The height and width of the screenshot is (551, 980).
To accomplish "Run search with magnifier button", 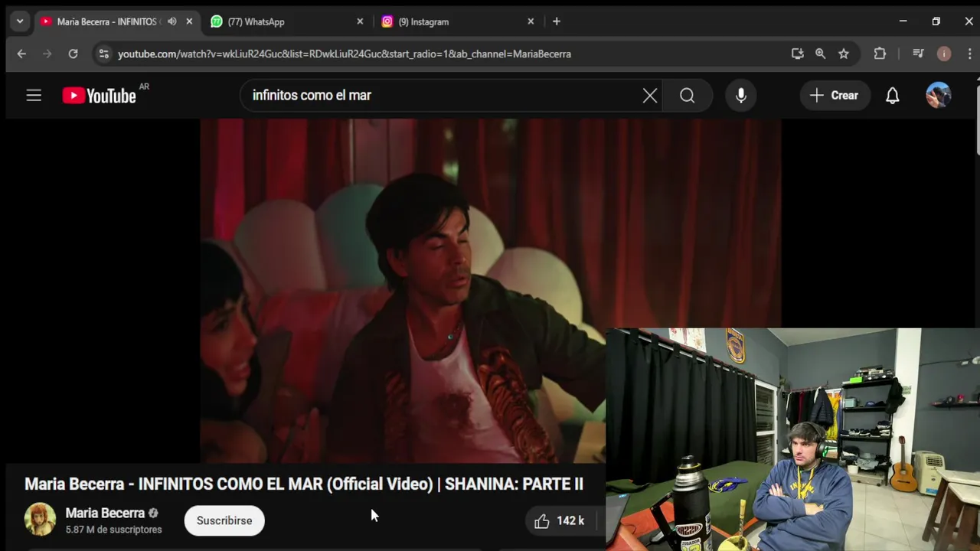I will (x=688, y=96).
